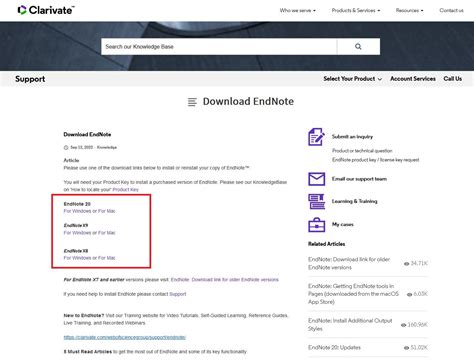Click the Submit an Inquiry document icon

point(316,137)
